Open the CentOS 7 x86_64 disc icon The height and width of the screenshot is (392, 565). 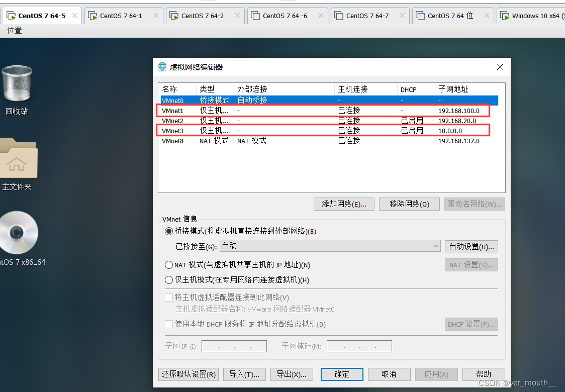[18, 232]
